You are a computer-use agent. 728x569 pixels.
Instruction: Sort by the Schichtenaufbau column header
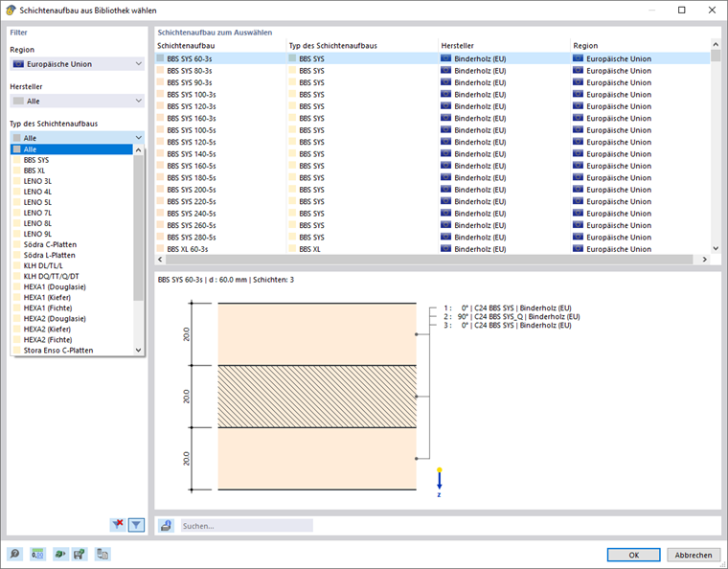pos(220,45)
